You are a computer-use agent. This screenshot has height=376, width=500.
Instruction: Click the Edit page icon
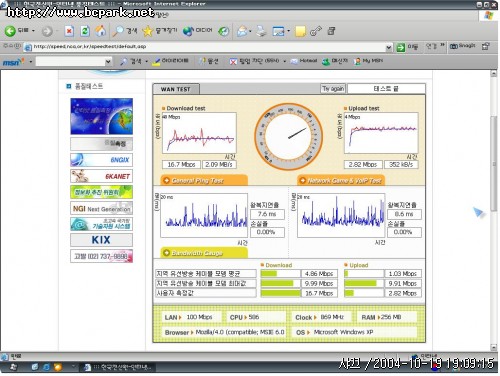coord(278,31)
